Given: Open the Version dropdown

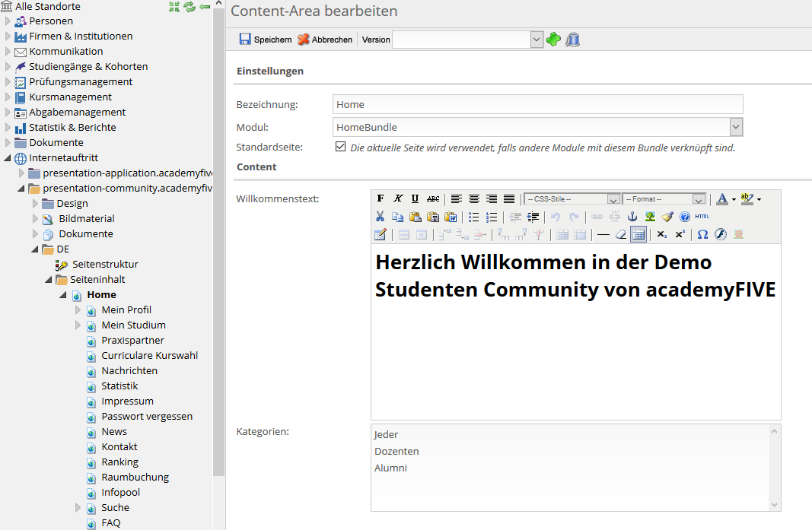Looking at the screenshot, I should [537, 40].
